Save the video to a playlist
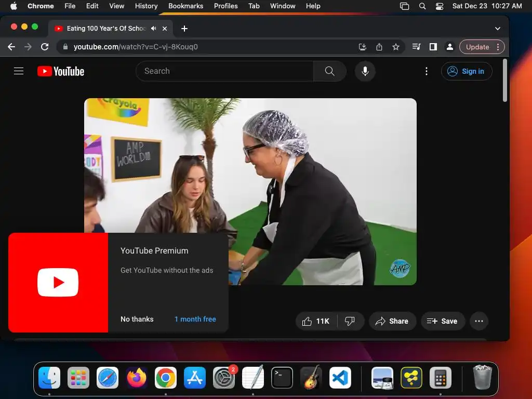This screenshot has width=532, height=399. [443, 321]
